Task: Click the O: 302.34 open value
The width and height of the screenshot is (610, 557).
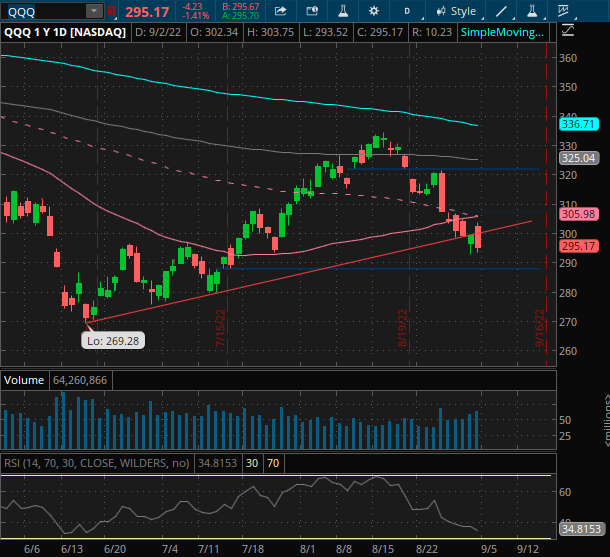Action: click(214, 32)
